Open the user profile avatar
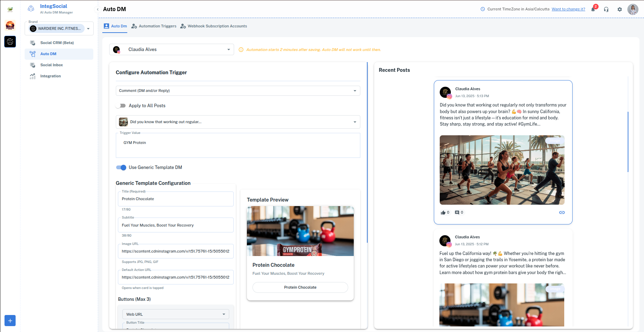Screen dimensions: 644x332 click(633, 9)
